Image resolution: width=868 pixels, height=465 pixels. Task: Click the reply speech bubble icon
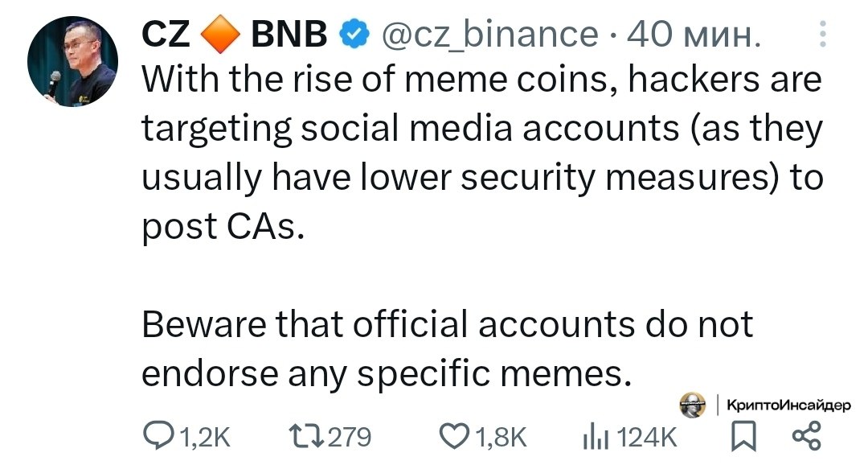click(x=155, y=436)
